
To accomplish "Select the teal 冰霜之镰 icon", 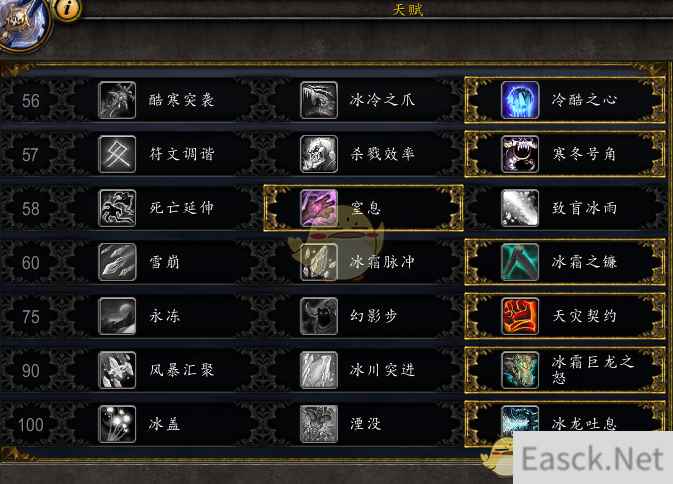I will pos(520,262).
